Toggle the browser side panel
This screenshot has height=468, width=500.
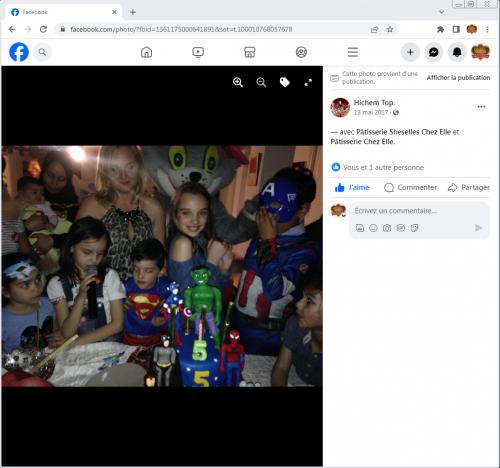456,29
